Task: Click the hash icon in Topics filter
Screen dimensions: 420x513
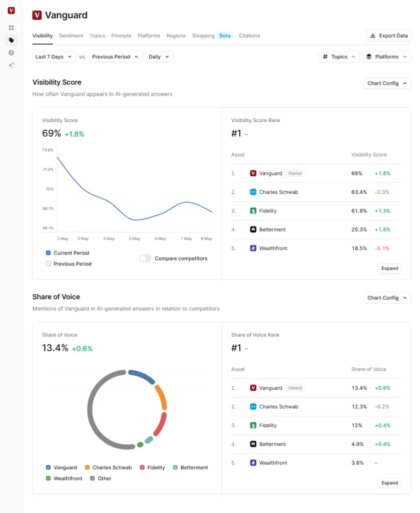Action: pos(325,57)
